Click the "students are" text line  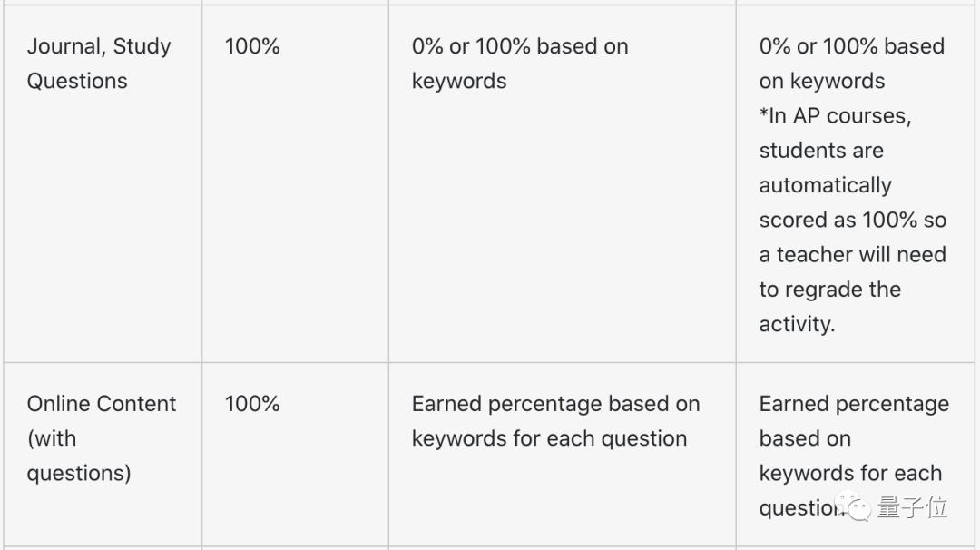pos(820,151)
